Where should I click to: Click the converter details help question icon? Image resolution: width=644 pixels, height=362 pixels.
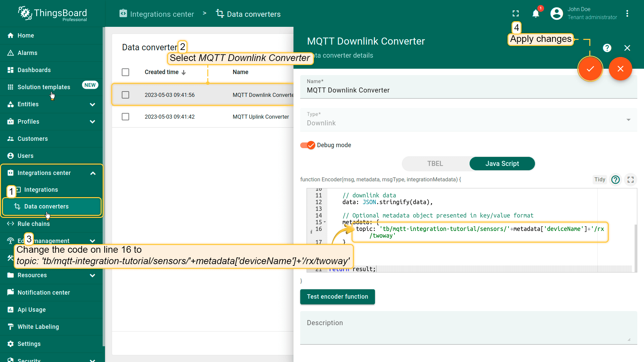[x=607, y=48]
